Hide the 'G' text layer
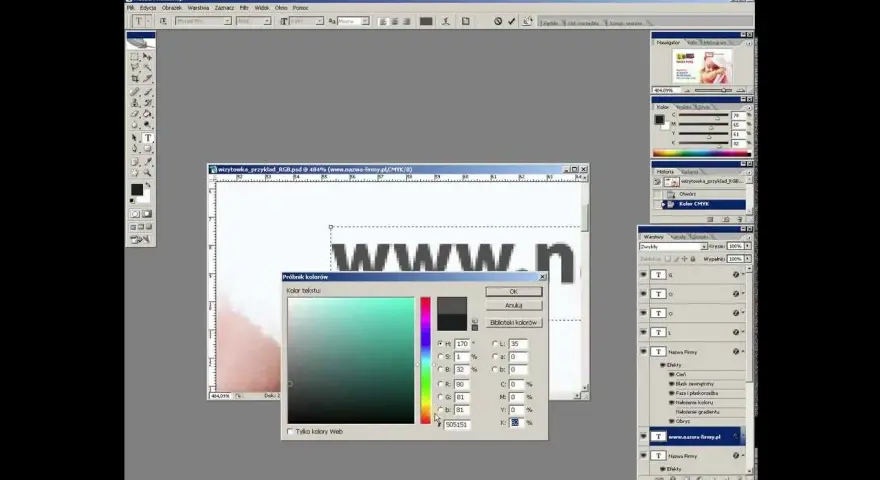 643,275
